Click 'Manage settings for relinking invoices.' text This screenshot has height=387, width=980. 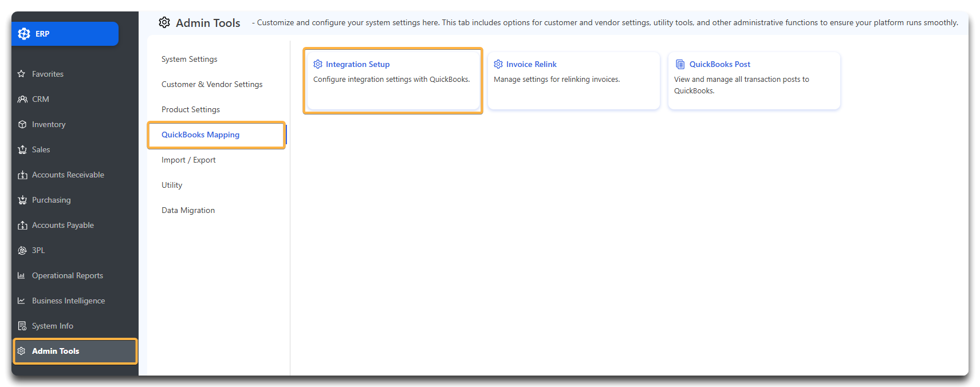[557, 79]
